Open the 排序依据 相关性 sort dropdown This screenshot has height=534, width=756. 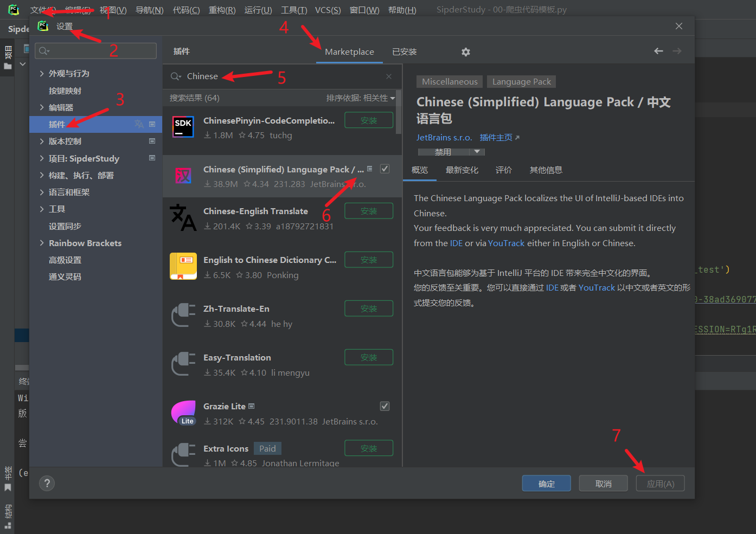click(360, 98)
